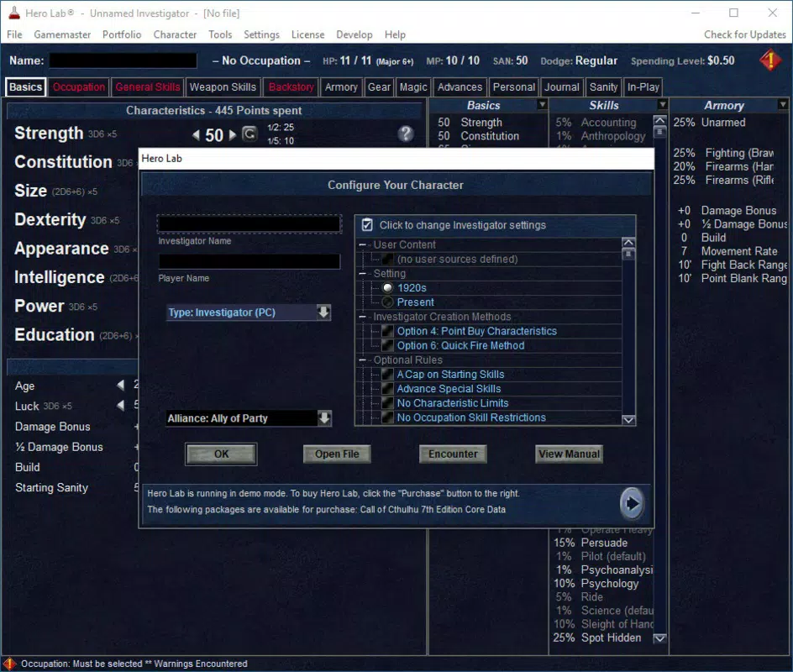793x672 pixels.
Task: Collapse the Investigator Creation Methods section
Action: [x=362, y=317]
